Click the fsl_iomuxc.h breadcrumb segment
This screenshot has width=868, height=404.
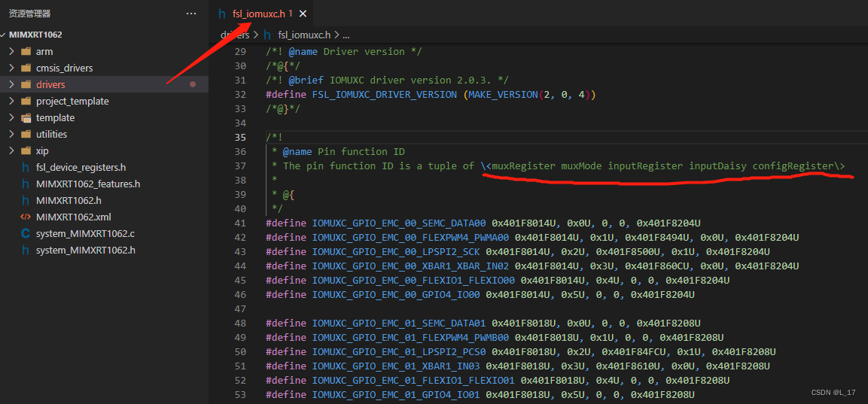(304, 35)
